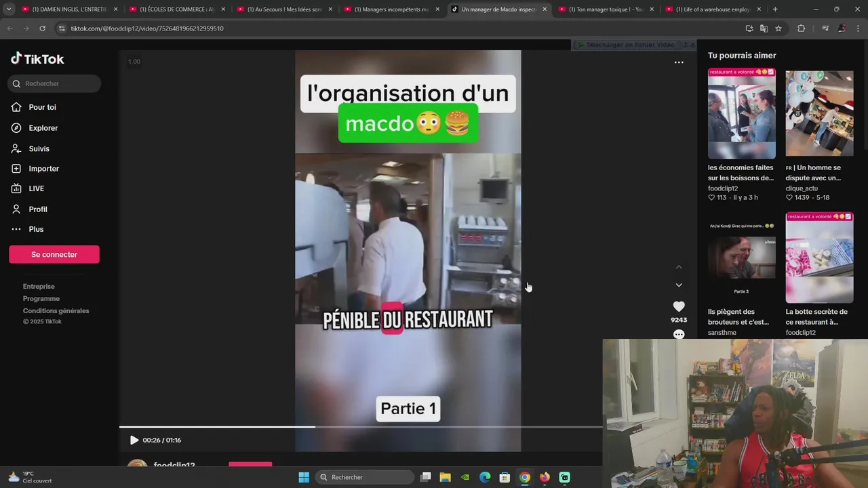Click the taskbar Rechercher search box

366,477
